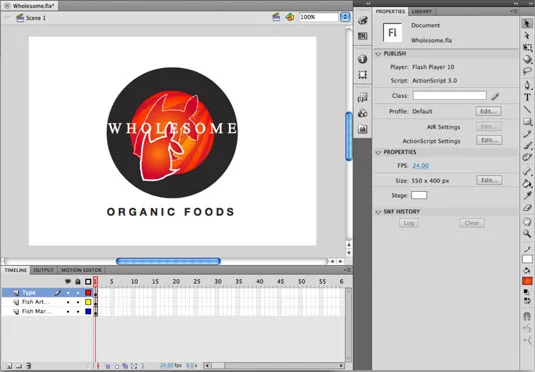Toggle Snap to Objects magnet
Image resolution: width=535 pixels, height=372 pixels.
(527, 316)
